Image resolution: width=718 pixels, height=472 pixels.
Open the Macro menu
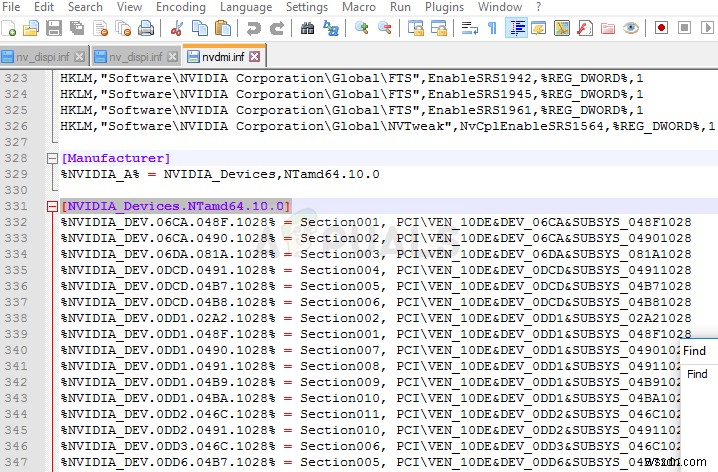pyautogui.click(x=359, y=7)
